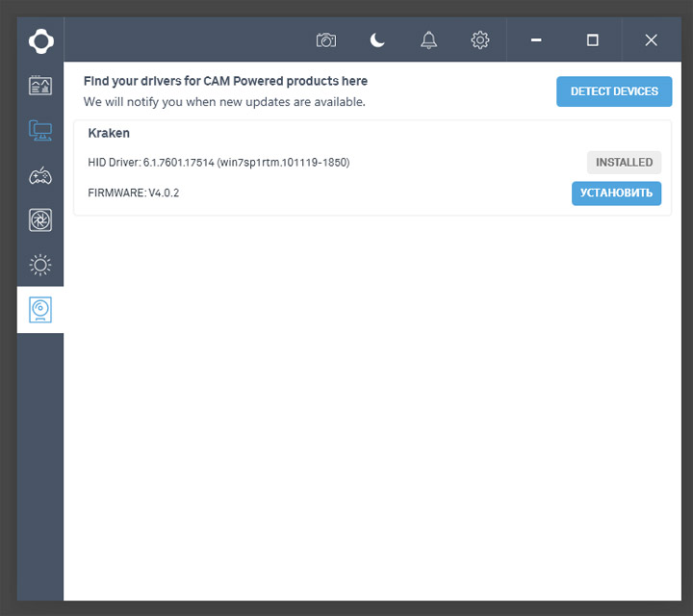
Task: Take a screenshot with camera icon
Action: tap(326, 40)
